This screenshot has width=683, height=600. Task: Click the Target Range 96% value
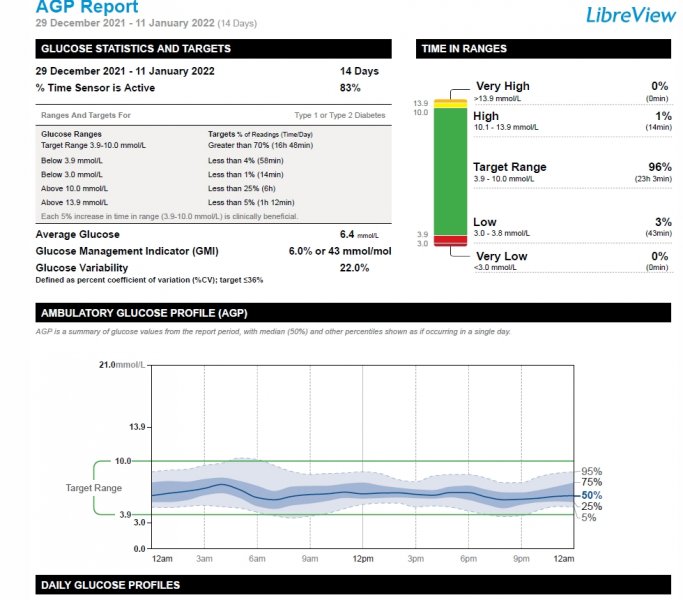point(659,167)
